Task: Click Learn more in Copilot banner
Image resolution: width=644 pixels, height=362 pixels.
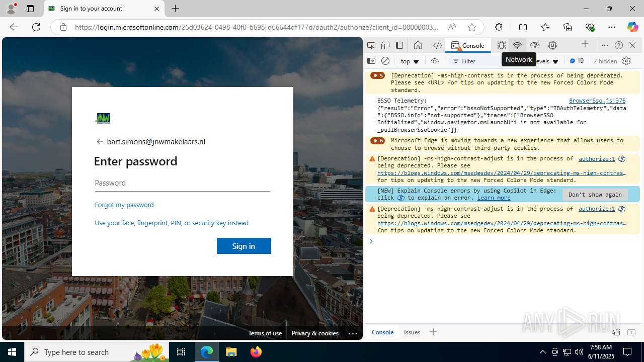Action: click(494, 198)
